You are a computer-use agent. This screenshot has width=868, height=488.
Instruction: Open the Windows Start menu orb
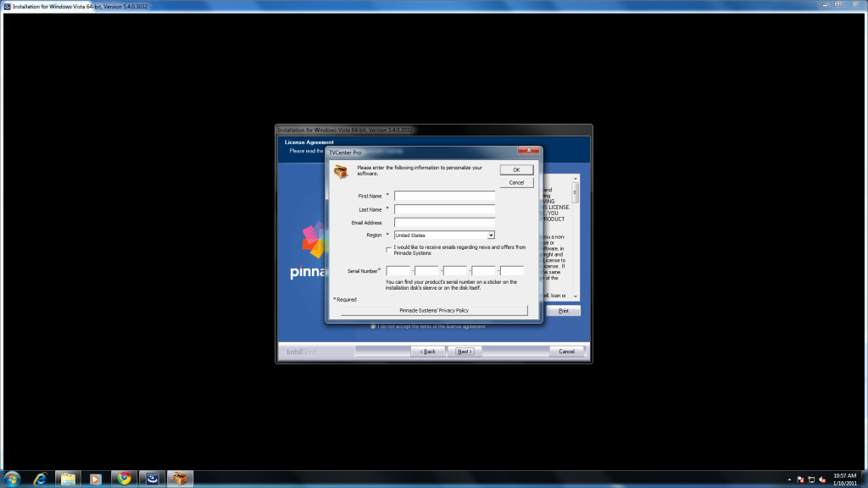tap(12, 479)
